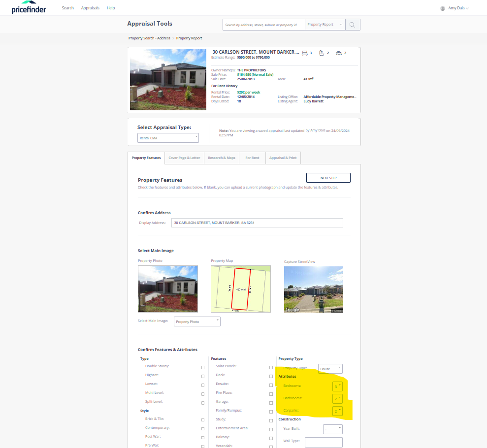This screenshot has height=448, width=487.
Task: Open the Select Main Image dropdown
Action: click(197, 321)
